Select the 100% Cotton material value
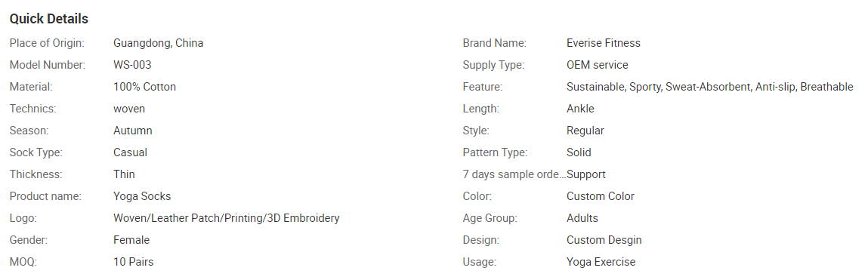The image size is (868, 280). 144,87
